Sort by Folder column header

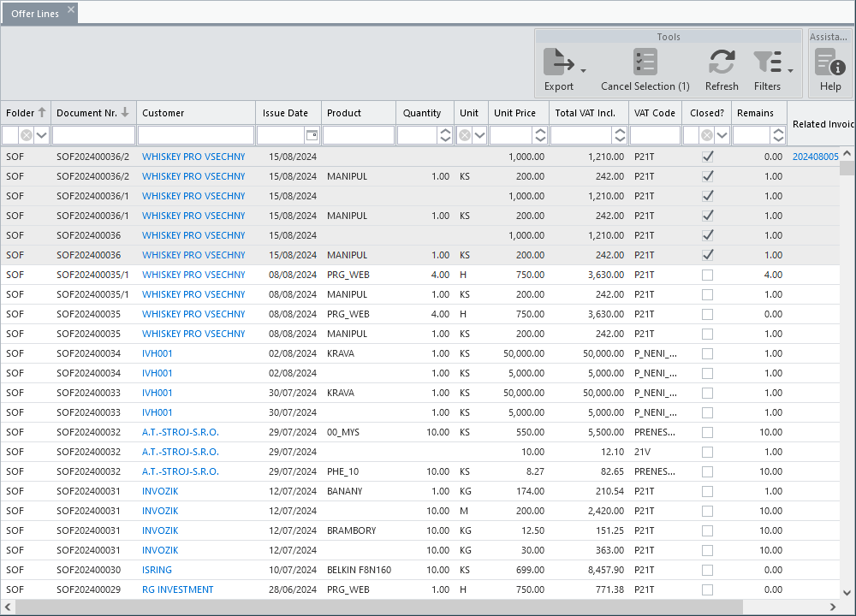[26, 113]
